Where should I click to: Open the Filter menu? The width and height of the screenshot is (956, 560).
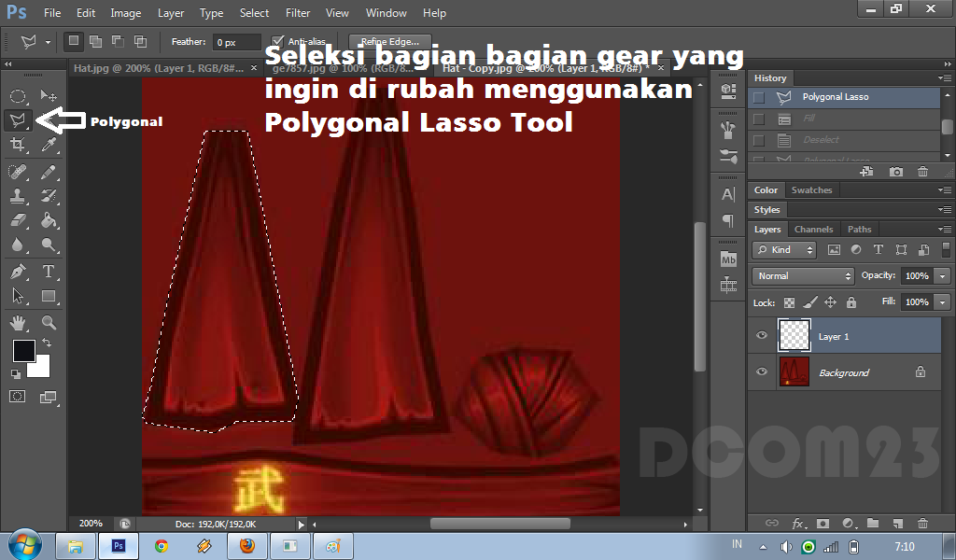(298, 13)
